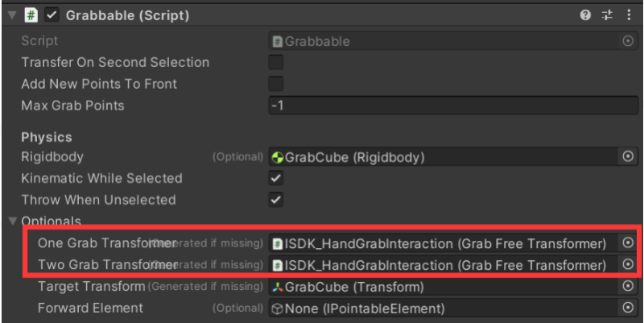The height and width of the screenshot is (323, 644).
Task: Open Grabbable component preset selector
Action: tap(608, 15)
